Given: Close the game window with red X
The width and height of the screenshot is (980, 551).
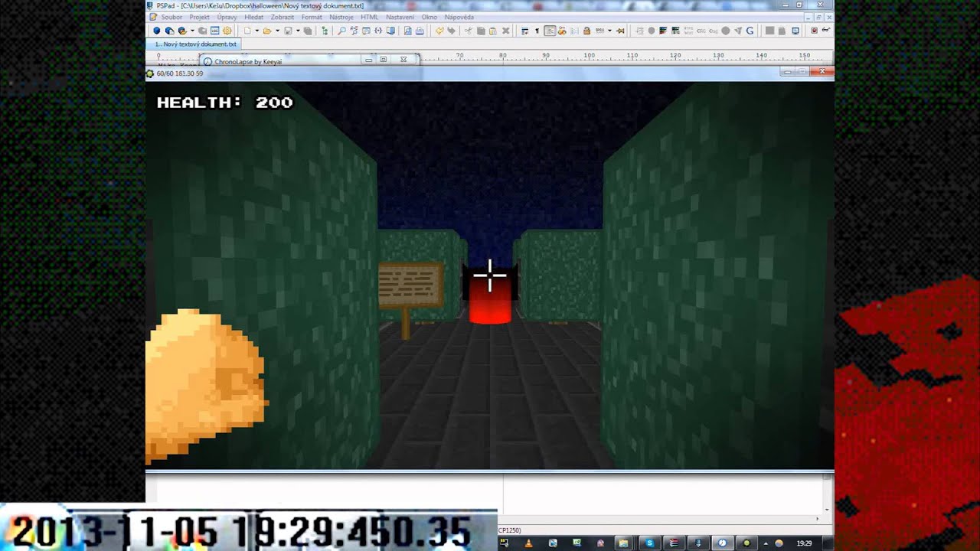Looking at the screenshot, I should click(x=822, y=72).
